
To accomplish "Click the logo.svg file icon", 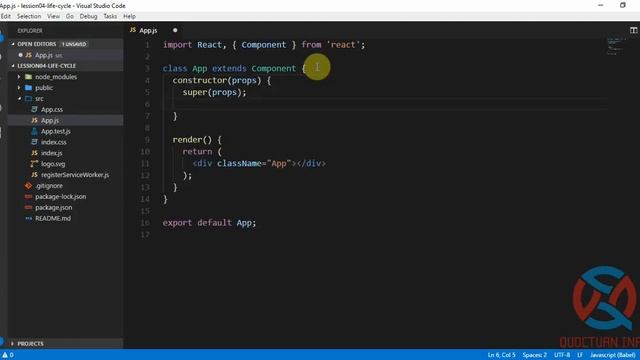I will (34, 164).
